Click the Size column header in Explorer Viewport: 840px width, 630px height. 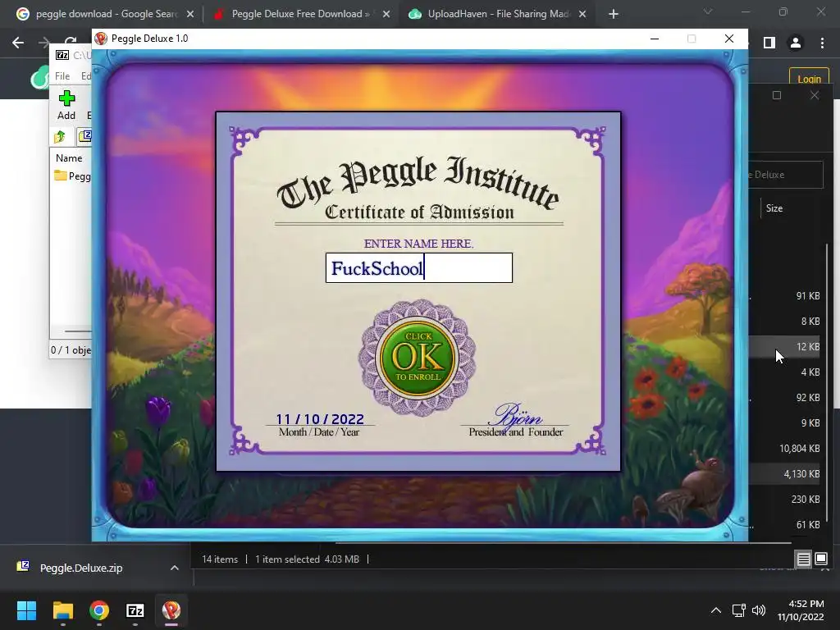[x=774, y=208]
